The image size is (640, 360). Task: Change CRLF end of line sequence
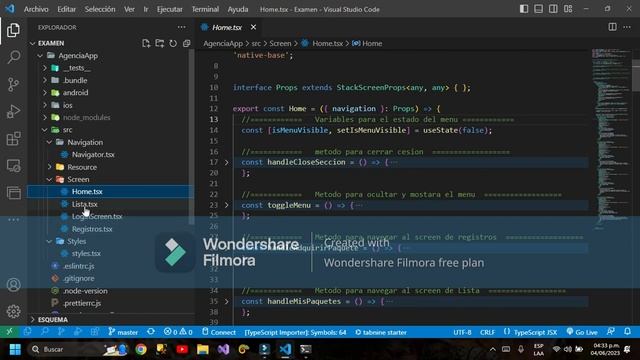(487, 332)
